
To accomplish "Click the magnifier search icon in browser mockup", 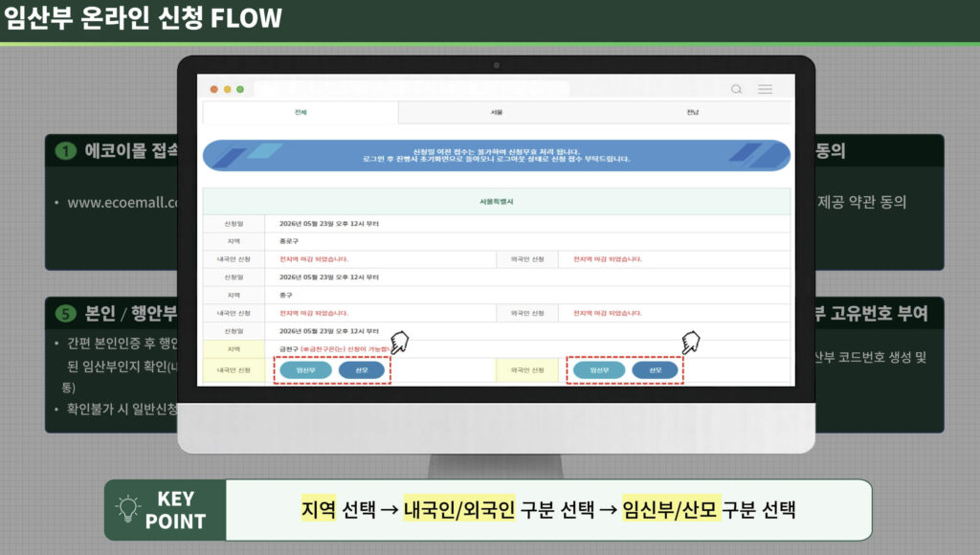I will 736,89.
